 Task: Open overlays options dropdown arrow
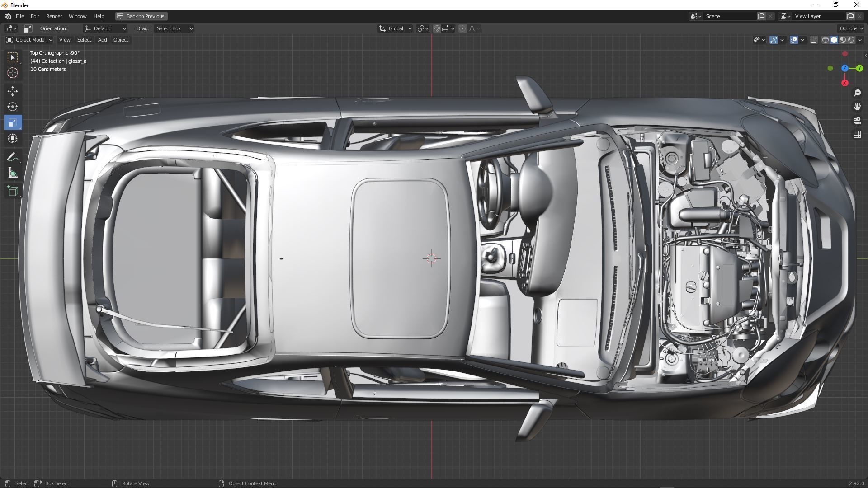tap(802, 40)
